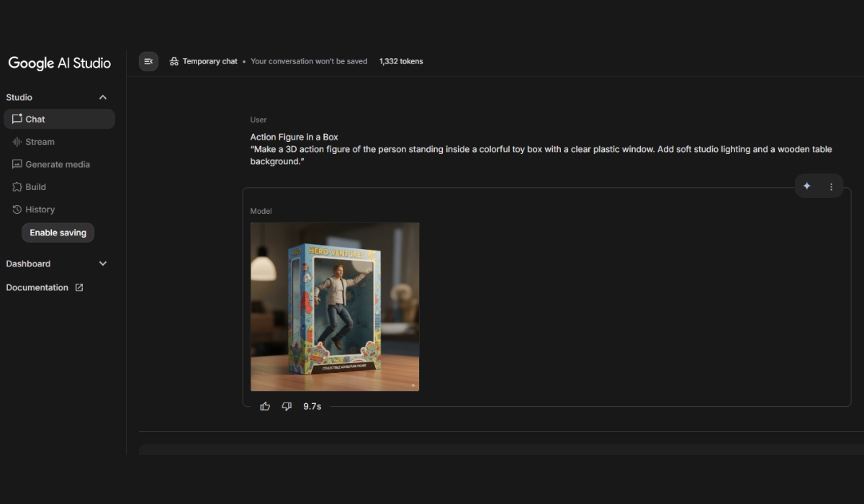Click the Temporary chat incognito icon
Image resolution: width=864 pixels, height=504 pixels.
pyautogui.click(x=174, y=62)
